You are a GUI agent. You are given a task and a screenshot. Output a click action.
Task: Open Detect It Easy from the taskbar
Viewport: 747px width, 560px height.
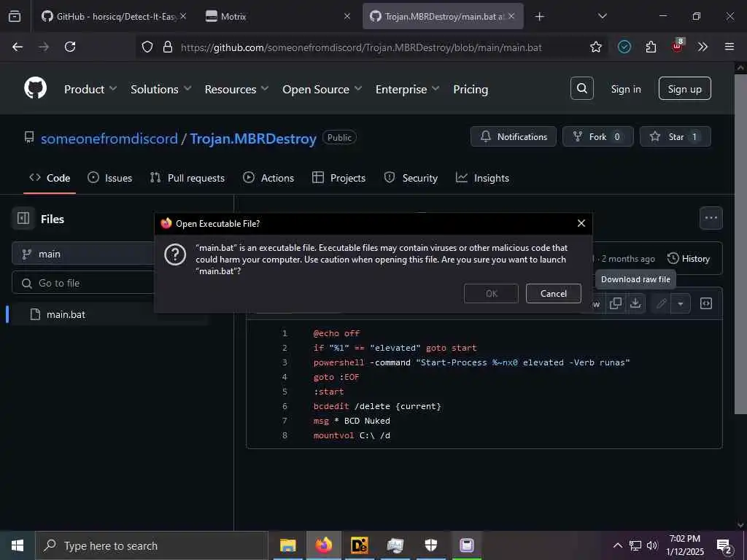pyautogui.click(x=359, y=545)
